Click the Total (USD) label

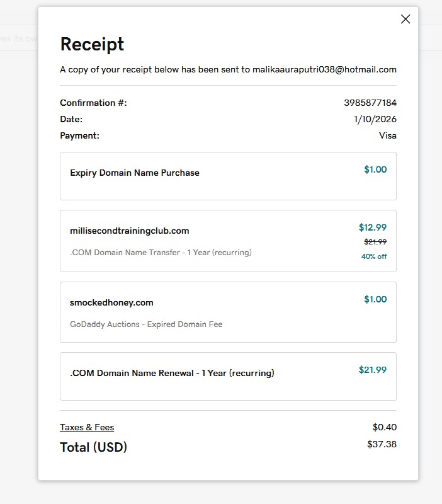click(x=93, y=447)
